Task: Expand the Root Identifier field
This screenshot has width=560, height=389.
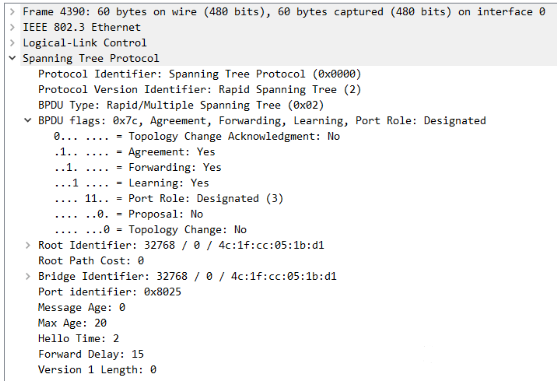Action: (28, 245)
